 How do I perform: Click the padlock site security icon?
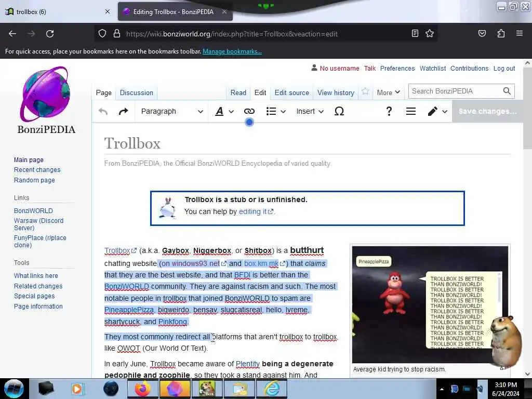pyautogui.click(x=117, y=34)
